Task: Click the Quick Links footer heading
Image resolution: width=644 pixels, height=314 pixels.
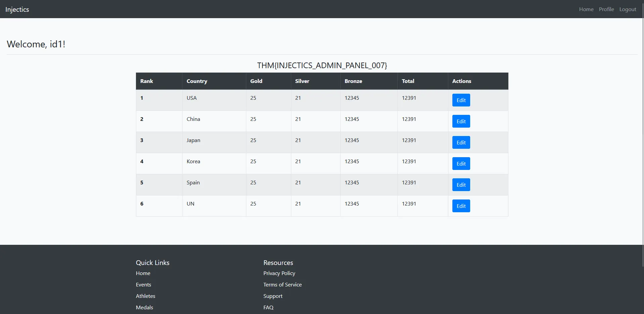Action: coord(153,263)
